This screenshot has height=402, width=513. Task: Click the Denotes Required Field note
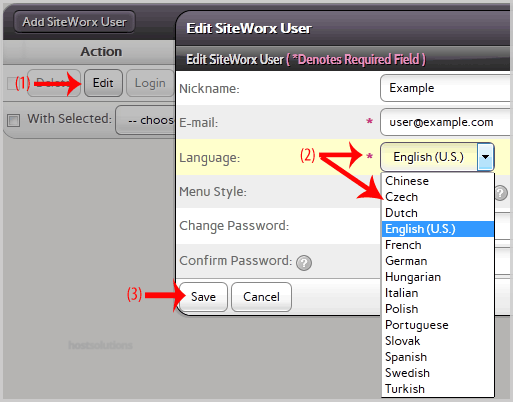(356, 60)
